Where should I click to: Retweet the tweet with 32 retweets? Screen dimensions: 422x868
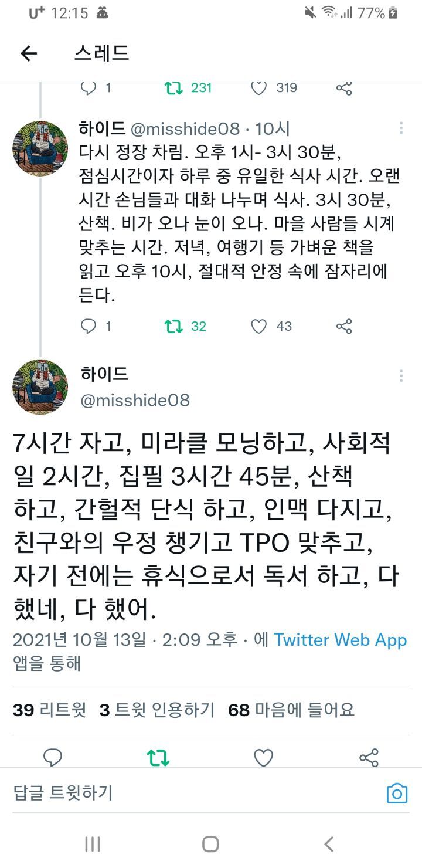tap(174, 326)
